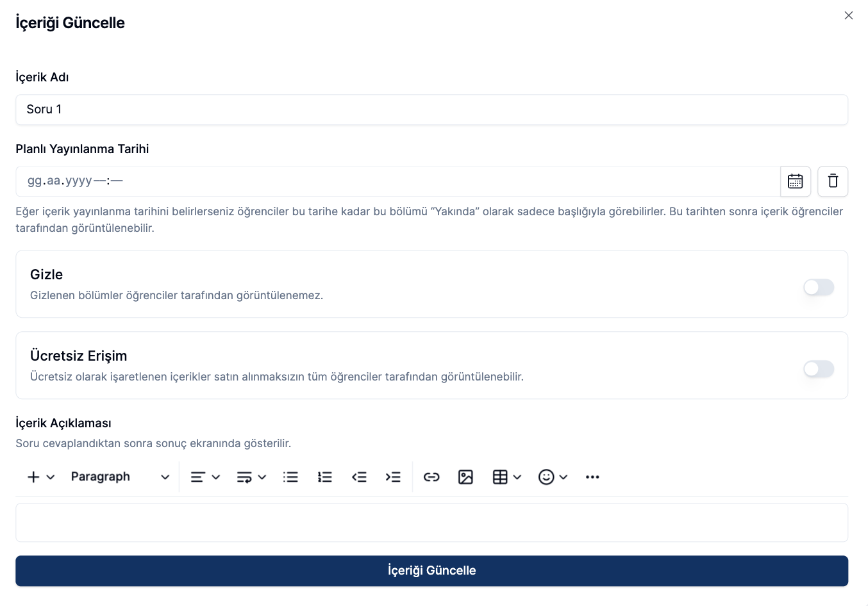This screenshot has height=606, width=868.
Task: Enable the Ücretsiz Erişim switch
Action: pos(819,368)
